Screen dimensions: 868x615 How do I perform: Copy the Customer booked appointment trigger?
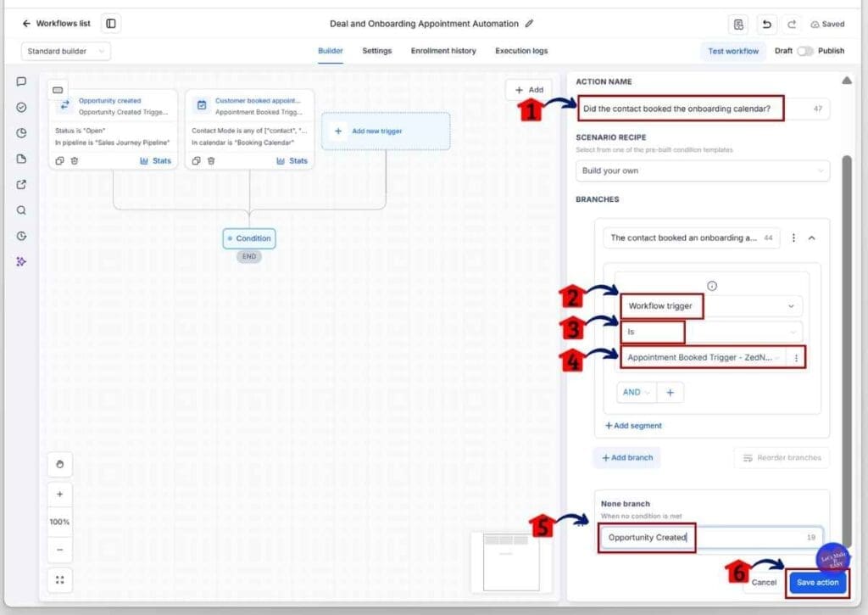[x=196, y=160]
